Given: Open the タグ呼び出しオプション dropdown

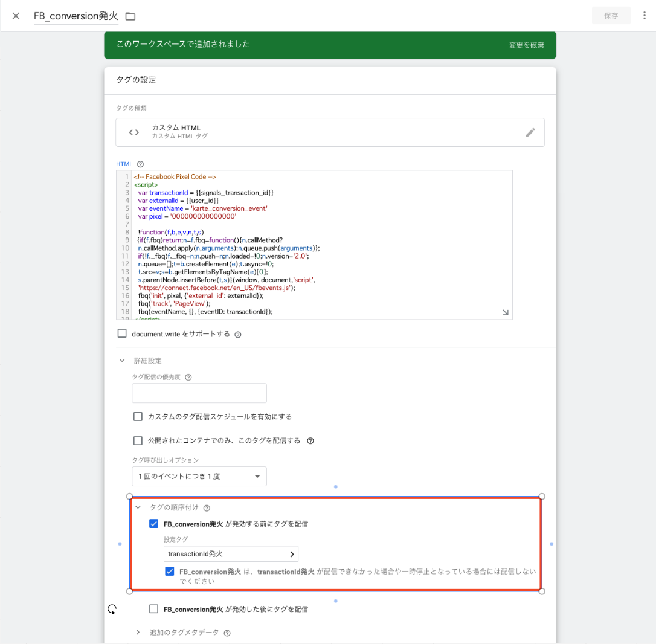Looking at the screenshot, I should 199,476.
